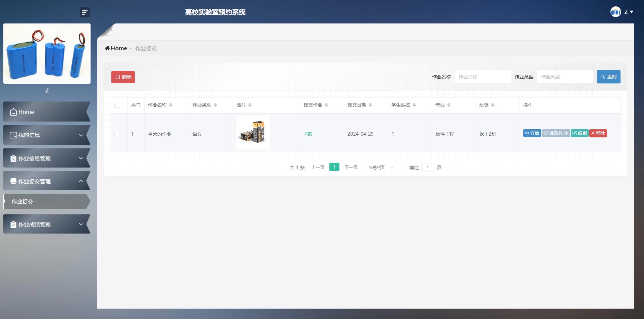Toggle chevron of 我的信息 menu
This screenshot has width=644, height=319.
pos(81,135)
